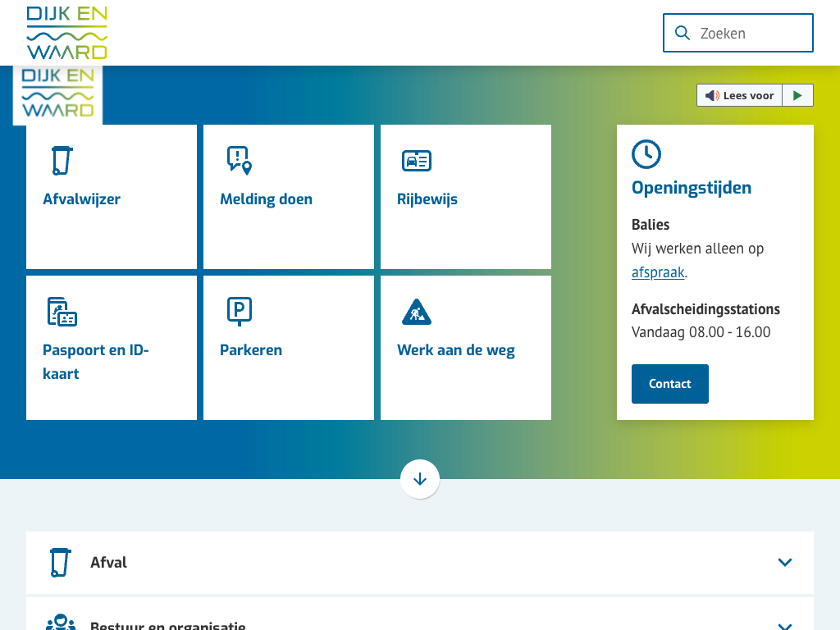Click the Afvalwijzer trash bin icon
Viewport: 840px width, 630px height.
(62, 160)
